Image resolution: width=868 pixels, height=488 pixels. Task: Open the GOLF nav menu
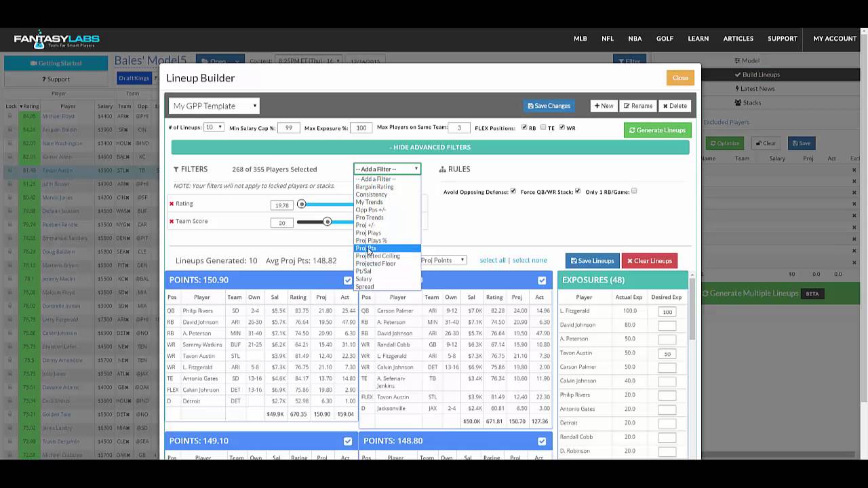coord(665,39)
